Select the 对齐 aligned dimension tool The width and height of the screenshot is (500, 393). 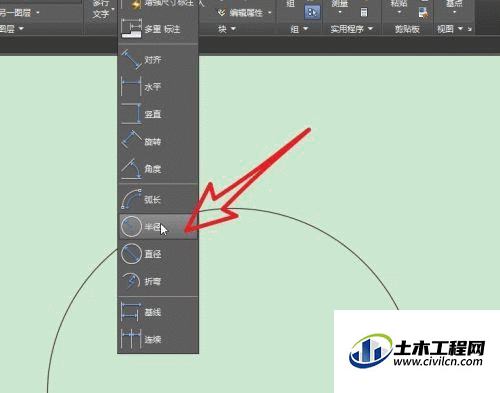158,60
